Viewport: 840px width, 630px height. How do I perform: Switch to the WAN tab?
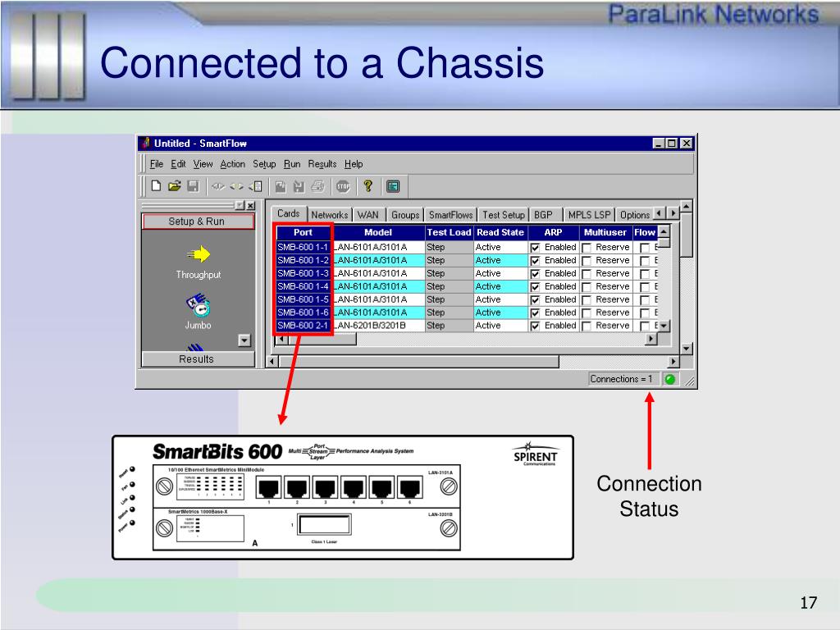[x=368, y=215]
